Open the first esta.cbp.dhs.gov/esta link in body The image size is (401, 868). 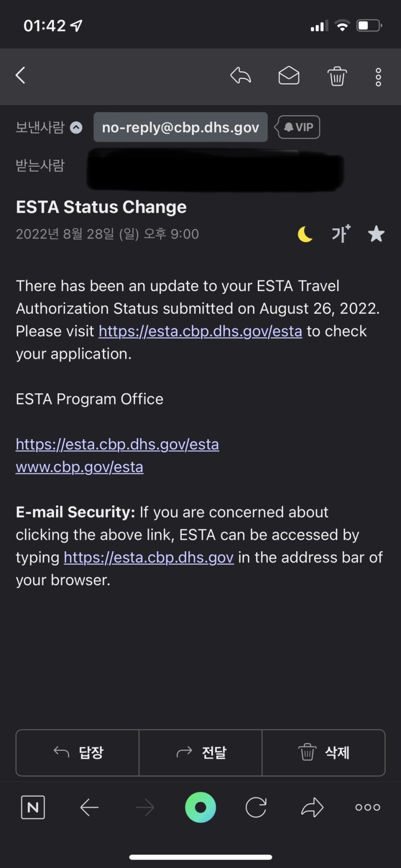(x=200, y=331)
